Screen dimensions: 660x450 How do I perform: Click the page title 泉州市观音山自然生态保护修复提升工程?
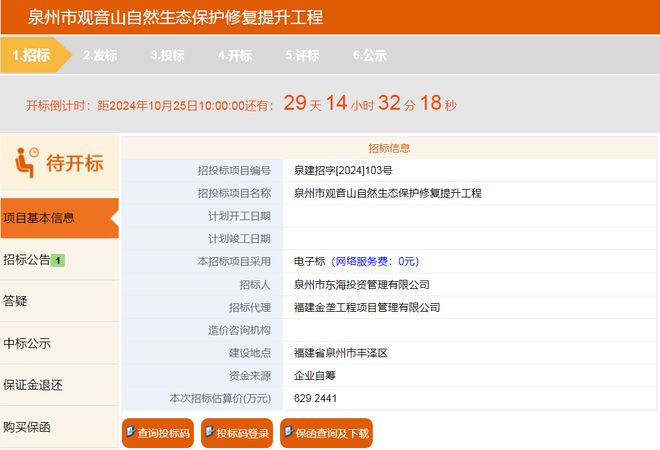[x=176, y=18]
